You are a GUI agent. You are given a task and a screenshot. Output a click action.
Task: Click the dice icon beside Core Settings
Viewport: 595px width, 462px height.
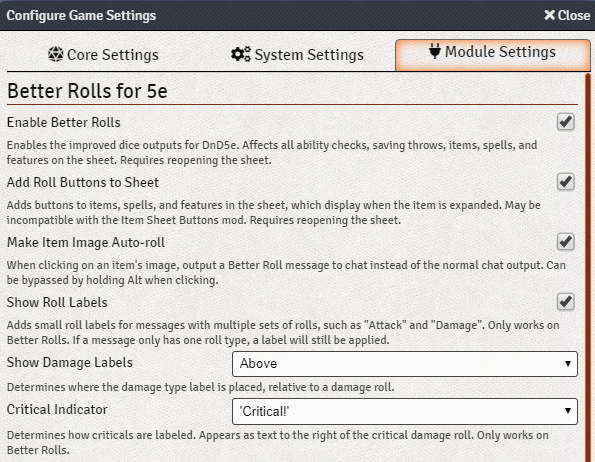point(56,54)
